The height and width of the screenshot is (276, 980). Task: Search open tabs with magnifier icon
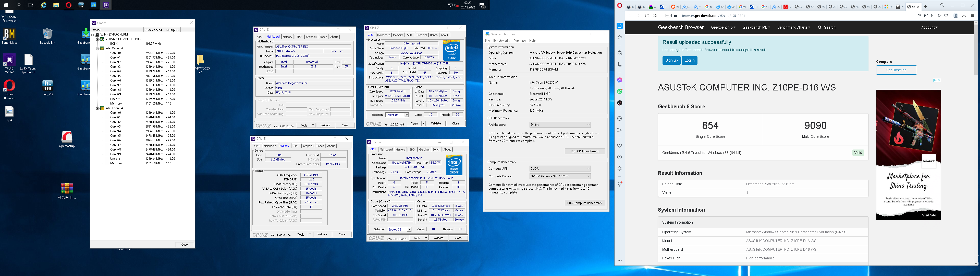(x=942, y=5)
